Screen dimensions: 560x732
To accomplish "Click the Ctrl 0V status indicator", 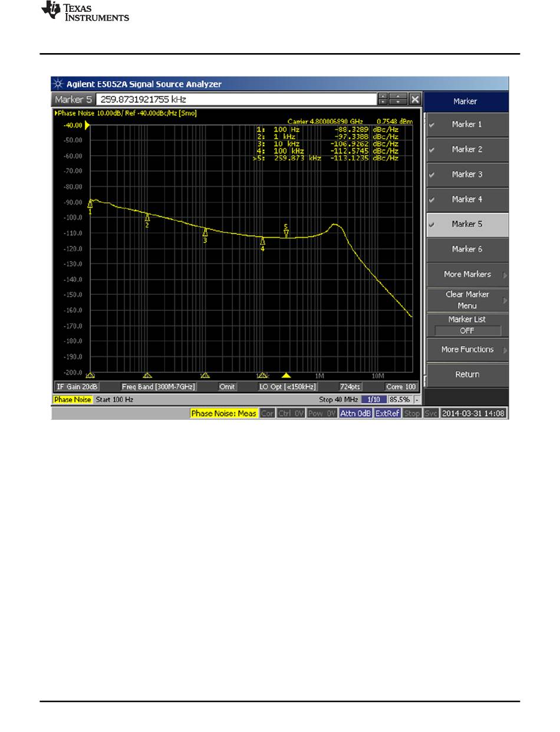I will [291, 413].
